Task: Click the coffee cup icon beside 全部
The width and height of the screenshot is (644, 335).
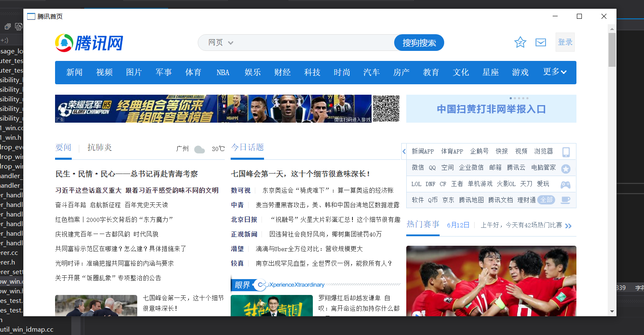Action: click(566, 200)
